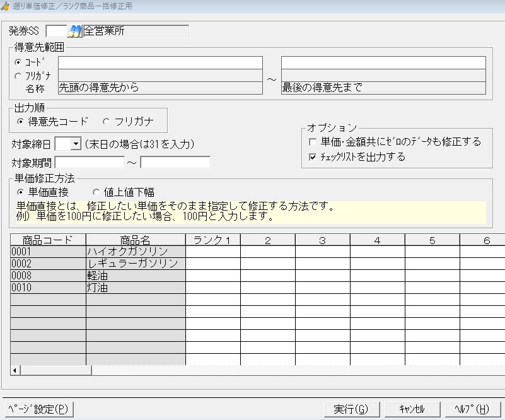Viewport: 505px width, 420px height.
Task: Click the grid's left scroll arrow
Action: [15, 370]
